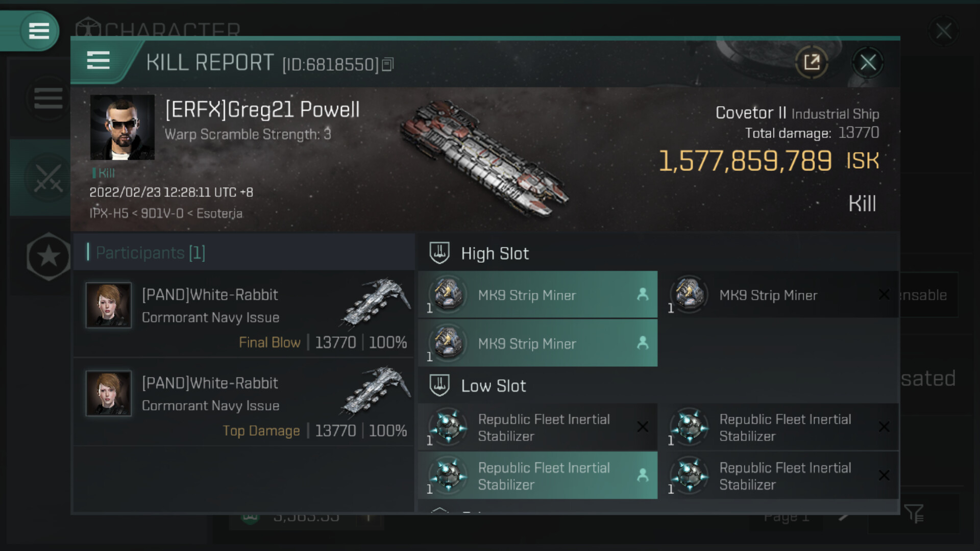Share the kill report externally
Screen dimensions: 980x551
pyautogui.click(x=811, y=62)
